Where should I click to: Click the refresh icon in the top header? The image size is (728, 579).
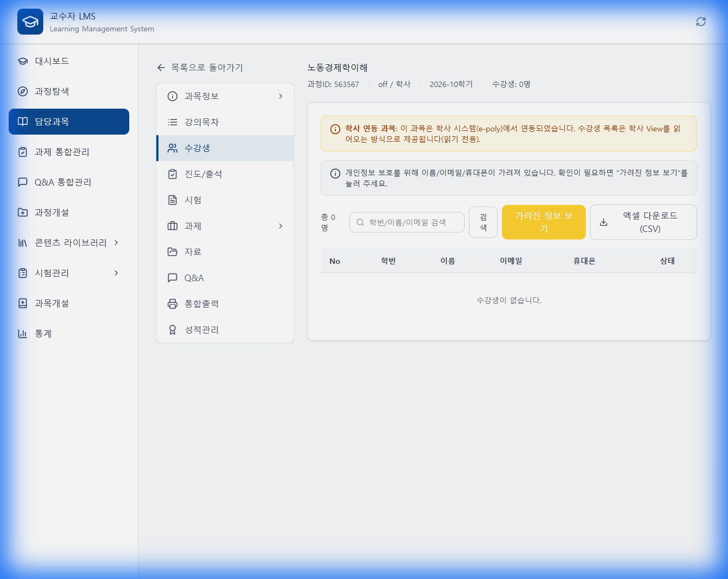(700, 21)
